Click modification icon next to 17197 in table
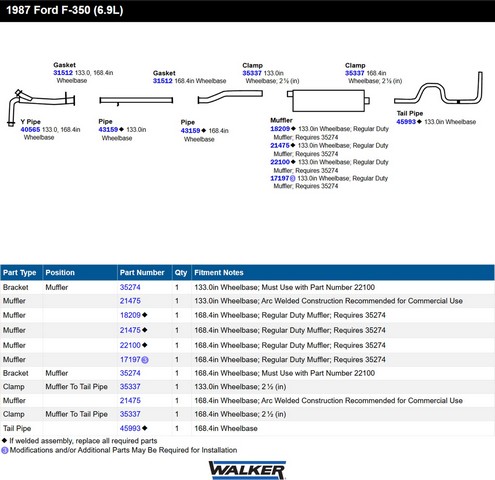This screenshot has width=495, height=480. (x=145, y=360)
